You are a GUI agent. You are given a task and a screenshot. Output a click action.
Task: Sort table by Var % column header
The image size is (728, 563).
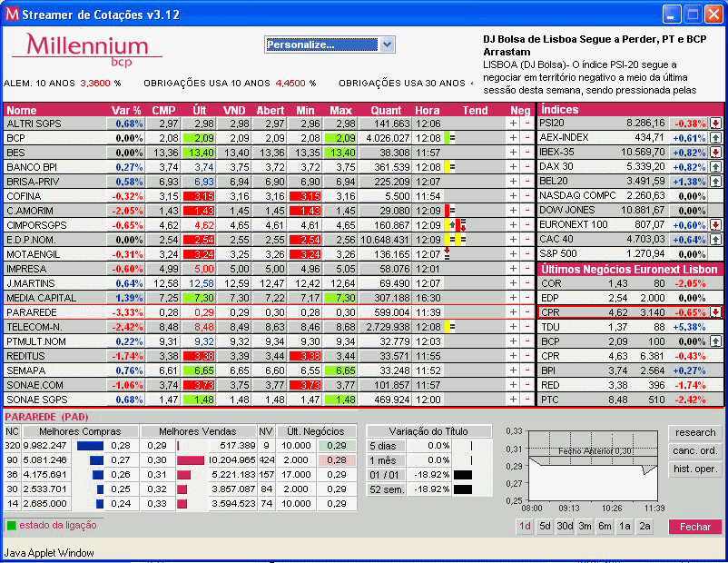pyautogui.click(x=126, y=111)
